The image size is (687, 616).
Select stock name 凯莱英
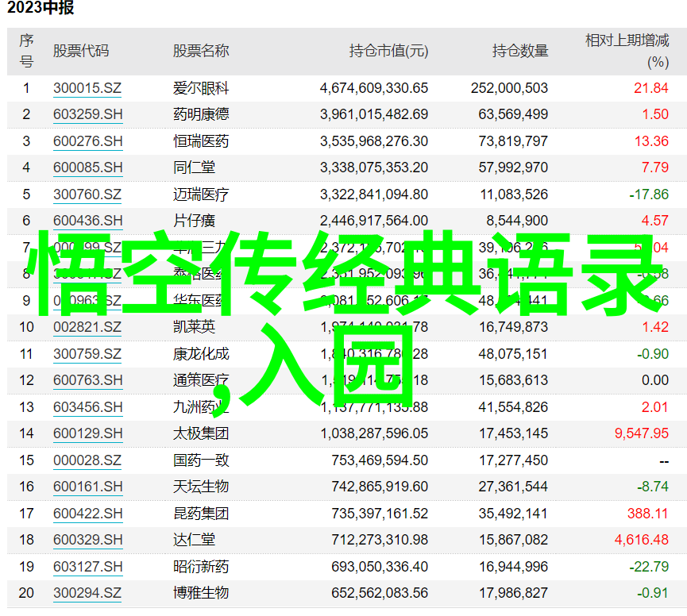click(x=194, y=327)
